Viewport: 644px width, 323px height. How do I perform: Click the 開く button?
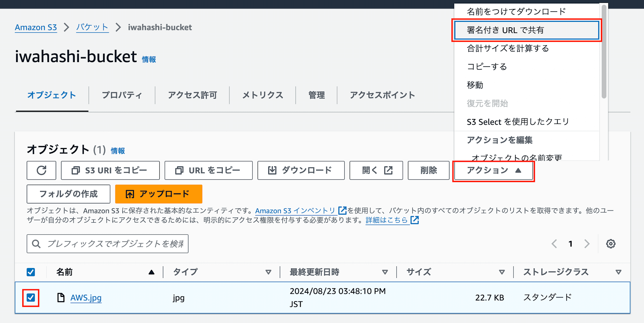point(376,170)
